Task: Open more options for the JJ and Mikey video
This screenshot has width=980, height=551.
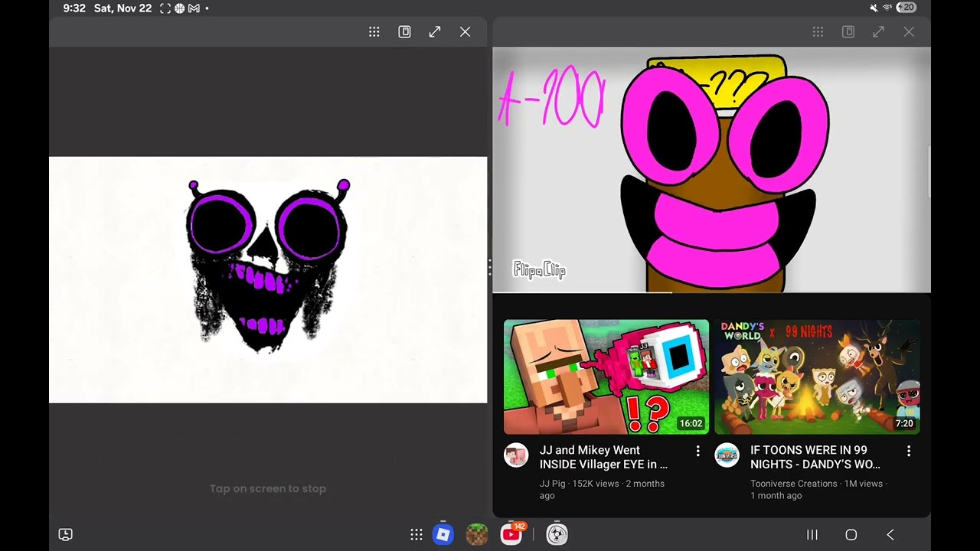Action: [x=697, y=452]
